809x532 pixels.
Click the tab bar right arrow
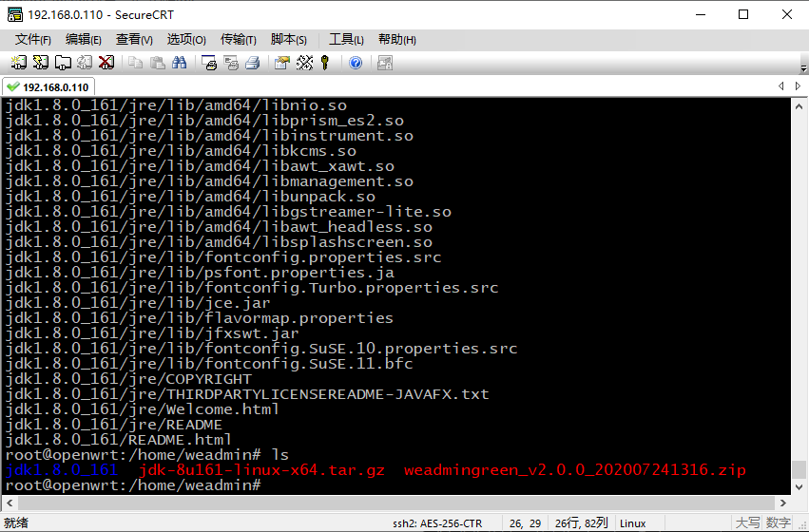click(x=799, y=86)
